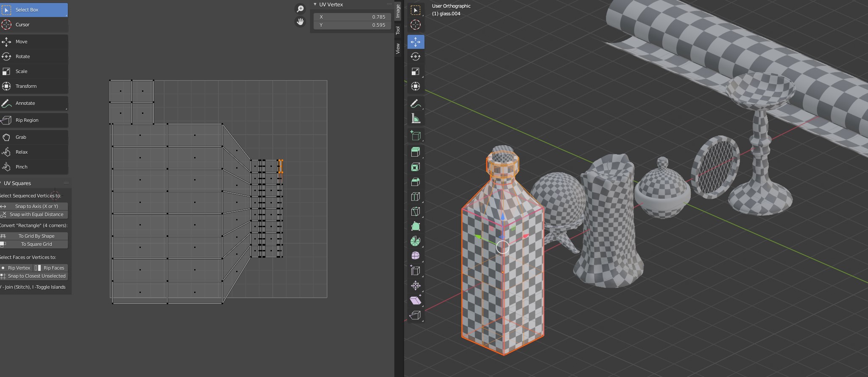
Task: Open the Tool sidebar tab
Action: click(x=398, y=31)
